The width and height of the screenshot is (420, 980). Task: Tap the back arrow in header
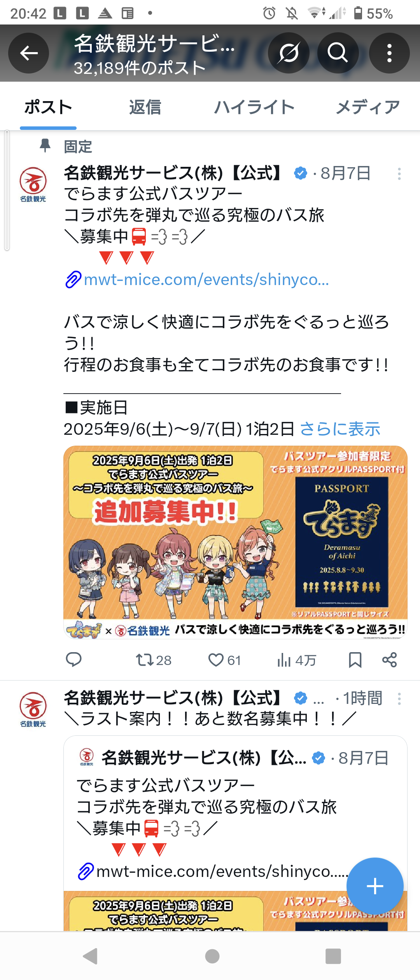click(x=29, y=53)
